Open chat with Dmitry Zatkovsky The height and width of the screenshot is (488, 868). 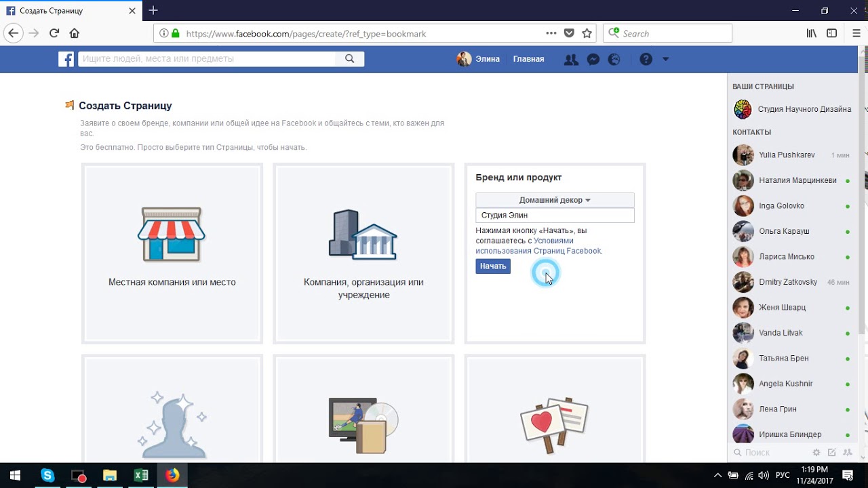click(x=792, y=282)
